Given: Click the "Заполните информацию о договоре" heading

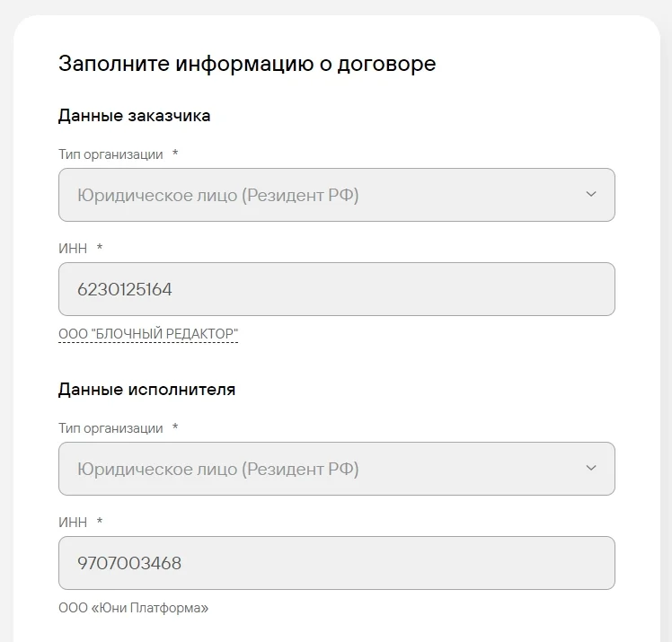Looking at the screenshot, I should tap(247, 64).
